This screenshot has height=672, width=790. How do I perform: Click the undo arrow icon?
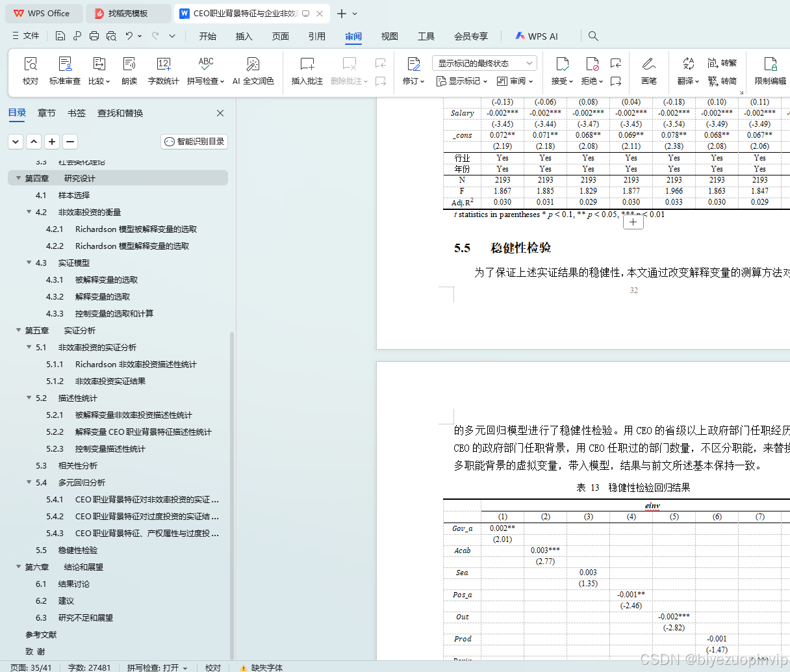coord(129,36)
